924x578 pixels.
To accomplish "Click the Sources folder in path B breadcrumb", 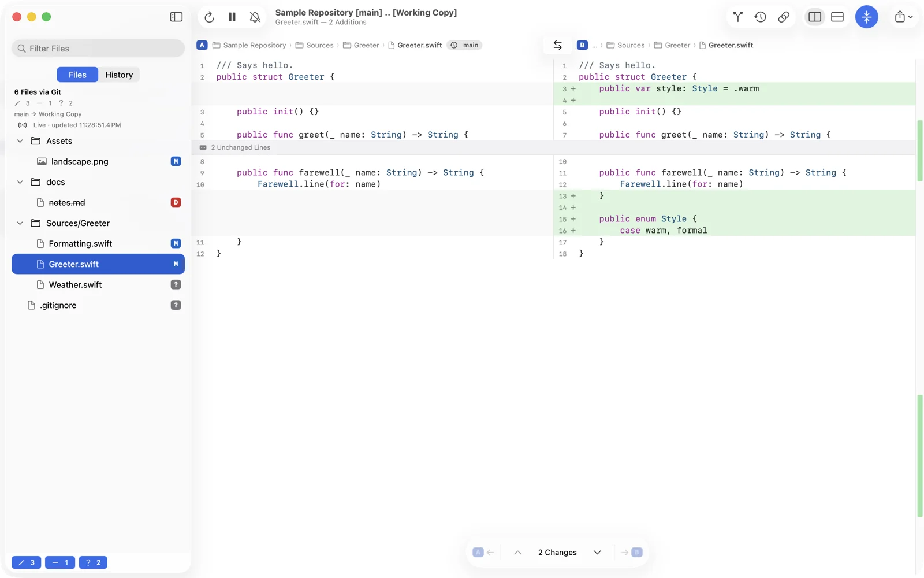I will [x=625, y=45].
